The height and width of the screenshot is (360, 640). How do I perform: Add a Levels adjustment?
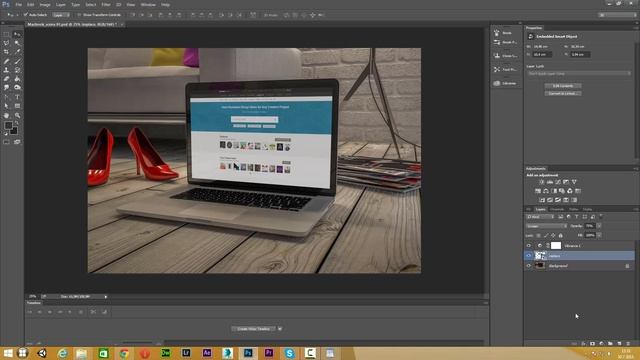click(550, 182)
